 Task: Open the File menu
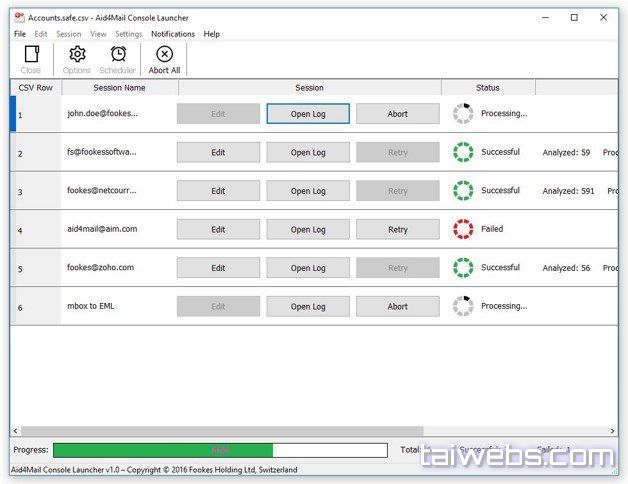20,34
